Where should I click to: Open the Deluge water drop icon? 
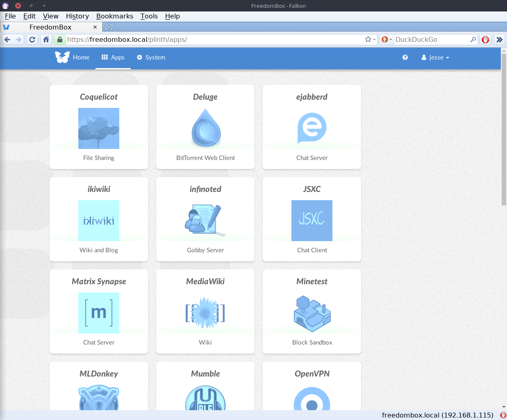[206, 128]
